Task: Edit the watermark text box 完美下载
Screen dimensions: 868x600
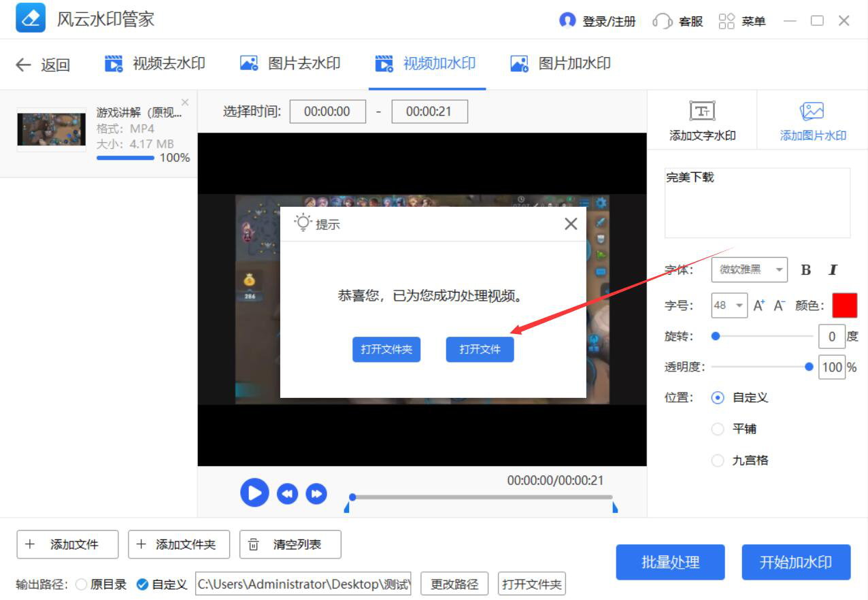Action: (x=757, y=203)
